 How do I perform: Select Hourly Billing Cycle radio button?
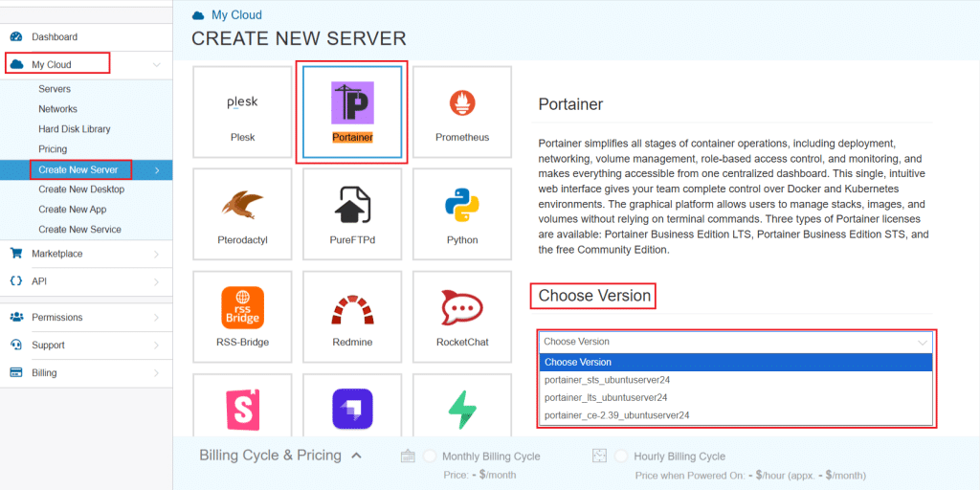[620, 457]
